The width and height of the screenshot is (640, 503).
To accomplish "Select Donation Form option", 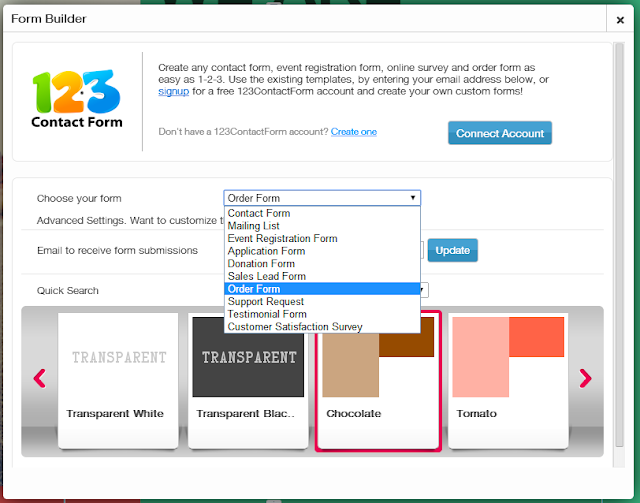I will (x=322, y=264).
